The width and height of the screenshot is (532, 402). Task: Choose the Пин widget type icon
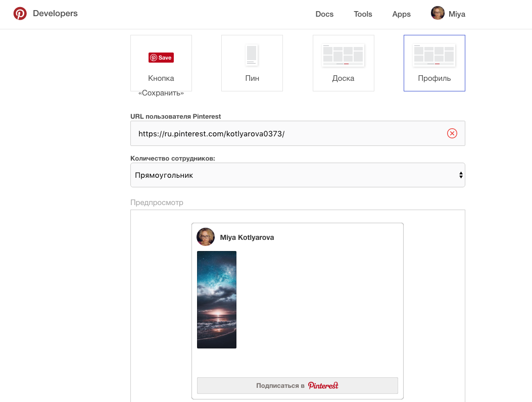coord(252,55)
